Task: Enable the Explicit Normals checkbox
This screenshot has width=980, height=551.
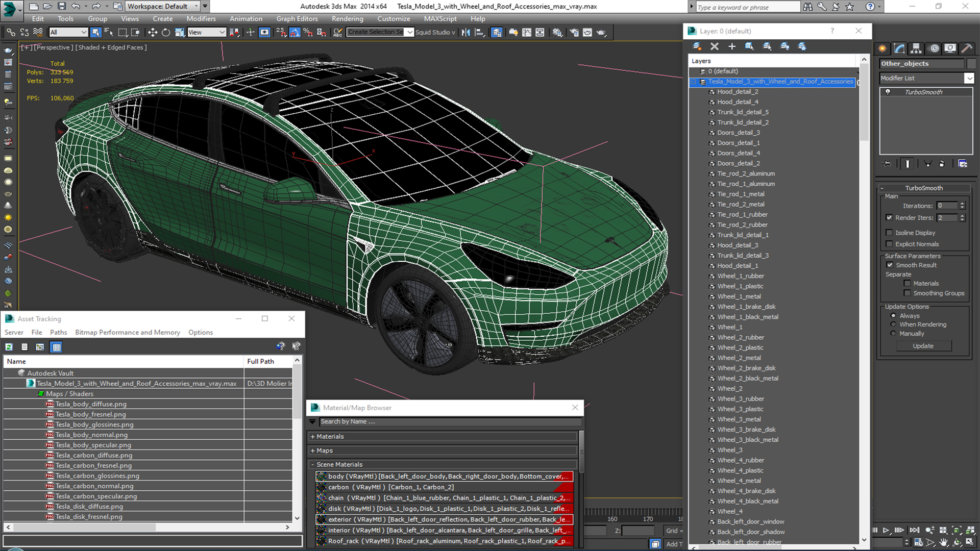Action: click(889, 244)
